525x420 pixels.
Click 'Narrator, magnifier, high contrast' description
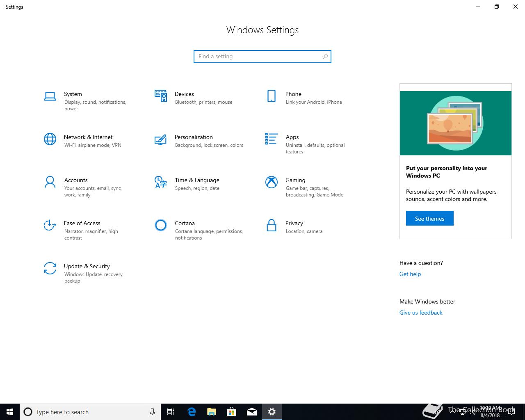pyautogui.click(x=91, y=235)
